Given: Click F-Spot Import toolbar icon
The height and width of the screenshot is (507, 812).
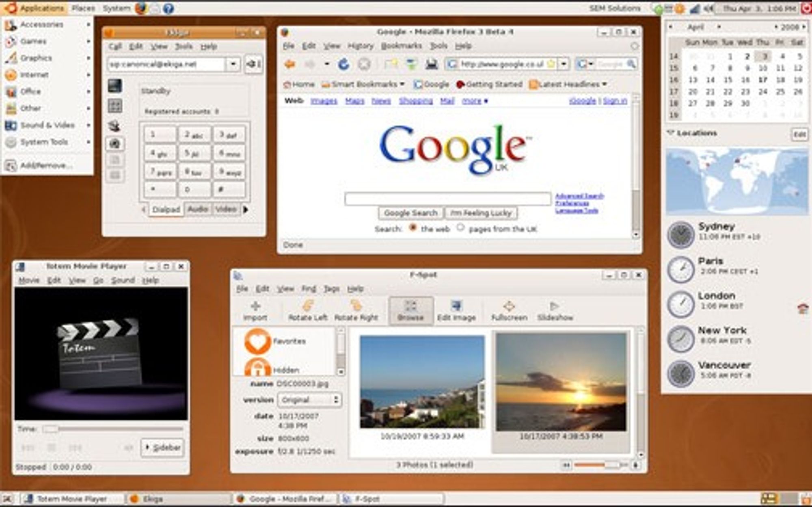Looking at the screenshot, I should click(x=255, y=311).
